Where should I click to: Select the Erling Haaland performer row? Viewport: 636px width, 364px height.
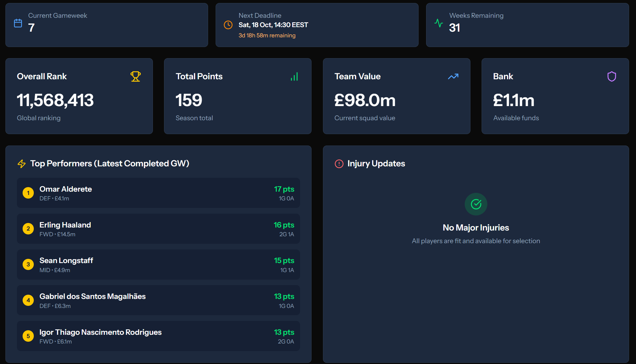point(158,229)
